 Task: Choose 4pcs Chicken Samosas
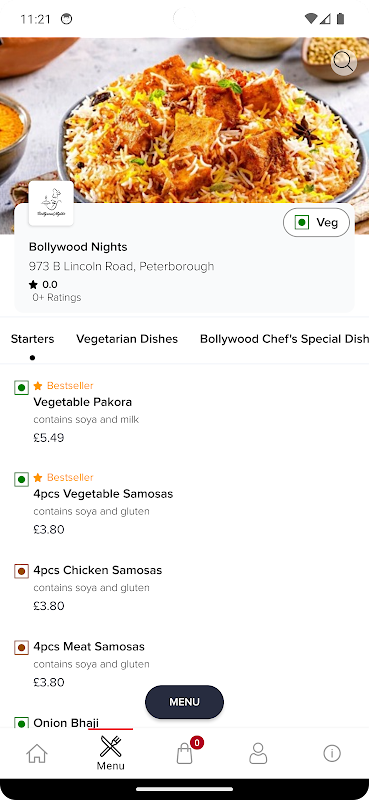(184, 588)
